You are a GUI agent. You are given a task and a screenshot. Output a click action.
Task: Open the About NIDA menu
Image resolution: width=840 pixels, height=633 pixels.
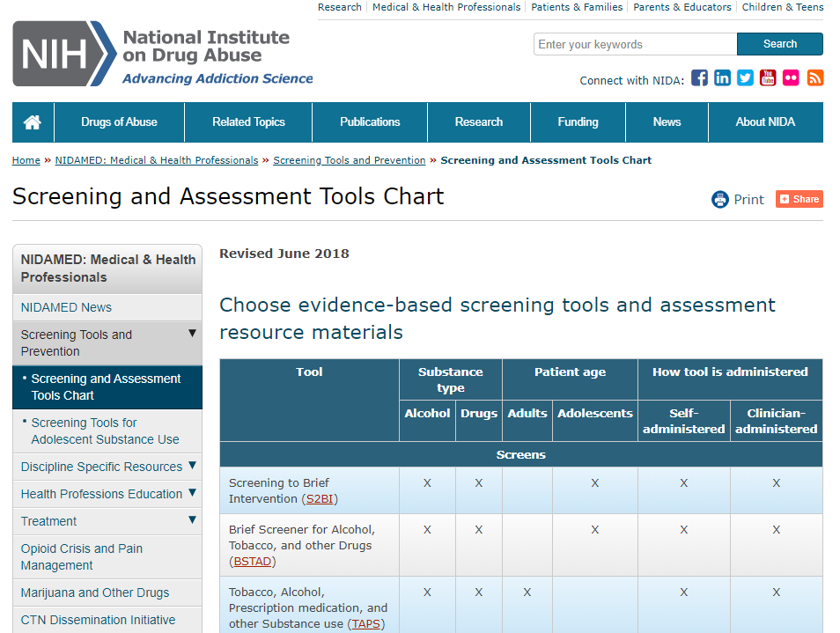click(765, 122)
